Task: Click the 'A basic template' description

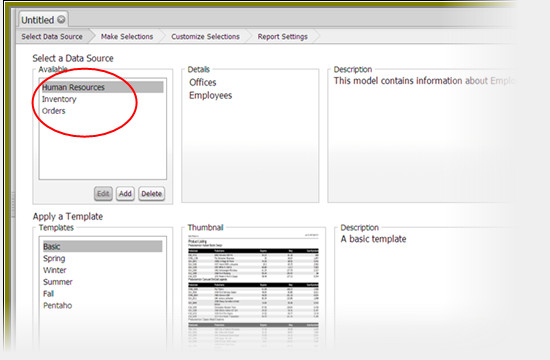Action: 373,239
